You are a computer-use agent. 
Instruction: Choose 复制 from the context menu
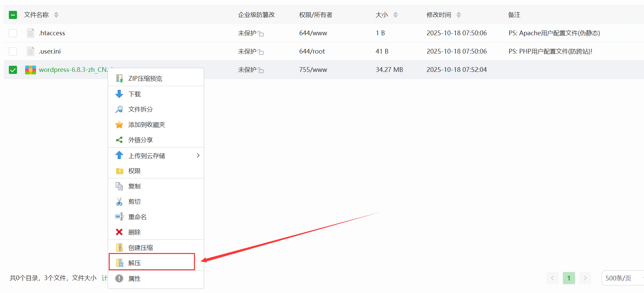(x=156, y=186)
